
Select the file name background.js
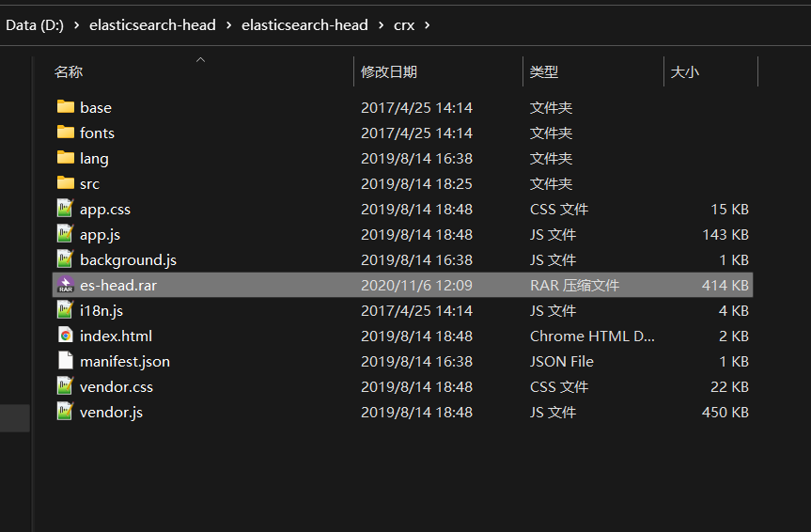click(x=128, y=259)
